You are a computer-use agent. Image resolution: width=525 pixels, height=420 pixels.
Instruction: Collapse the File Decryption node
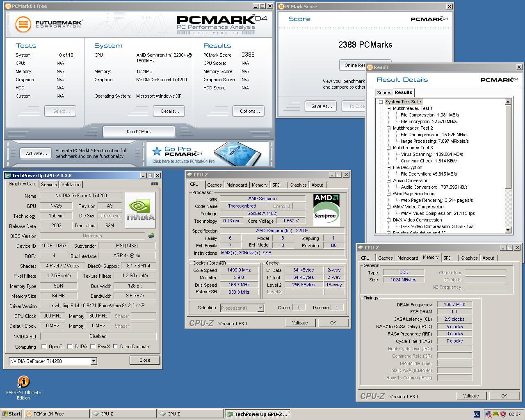click(389, 167)
